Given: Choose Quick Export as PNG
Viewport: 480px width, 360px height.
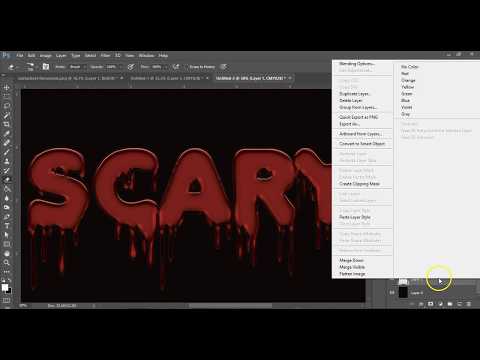Looking at the screenshot, I should tap(359, 117).
